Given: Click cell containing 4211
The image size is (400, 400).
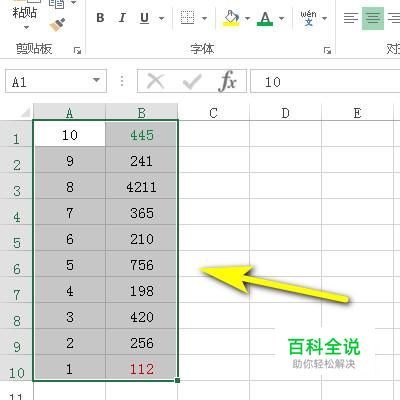Looking at the screenshot, I should click(x=142, y=186).
